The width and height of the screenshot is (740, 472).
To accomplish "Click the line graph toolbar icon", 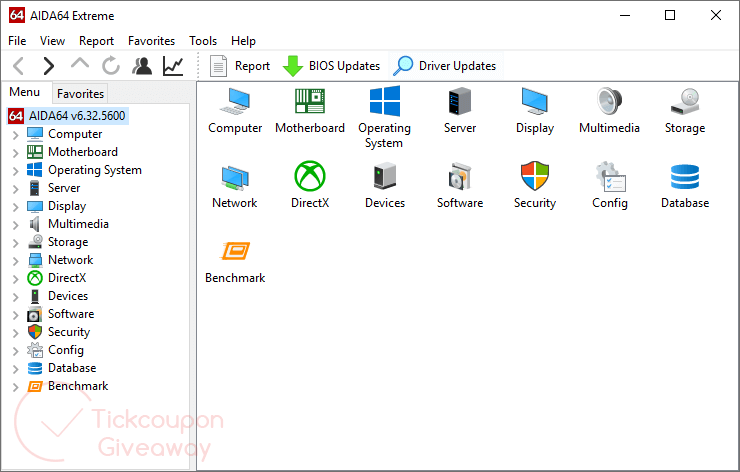I will pyautogui.click(x=173, y=66).
